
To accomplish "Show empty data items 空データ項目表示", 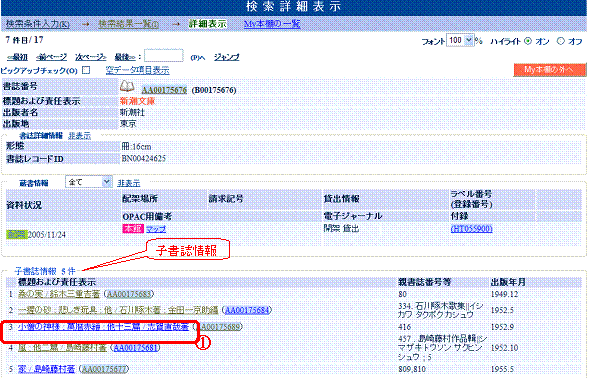I will pyautogui.click(x=137, y=70).
